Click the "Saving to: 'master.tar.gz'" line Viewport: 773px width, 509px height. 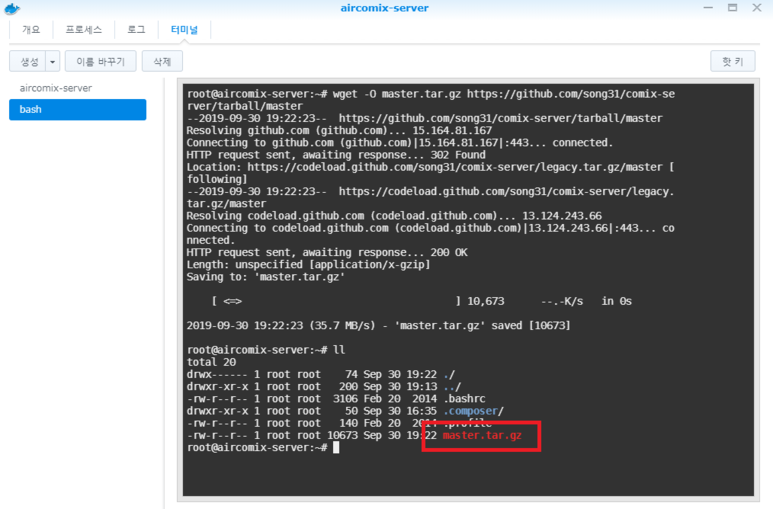coord(265,277)
